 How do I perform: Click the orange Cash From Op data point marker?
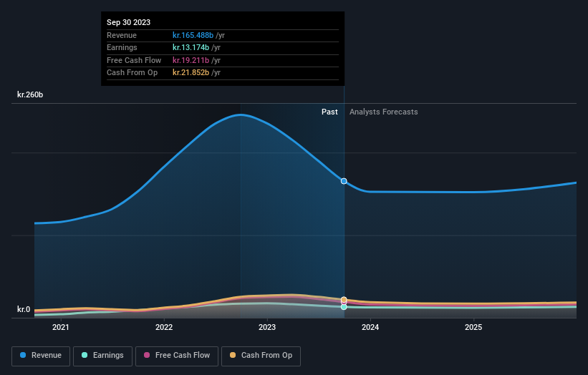pyautogui.click(x=344, y=300)
